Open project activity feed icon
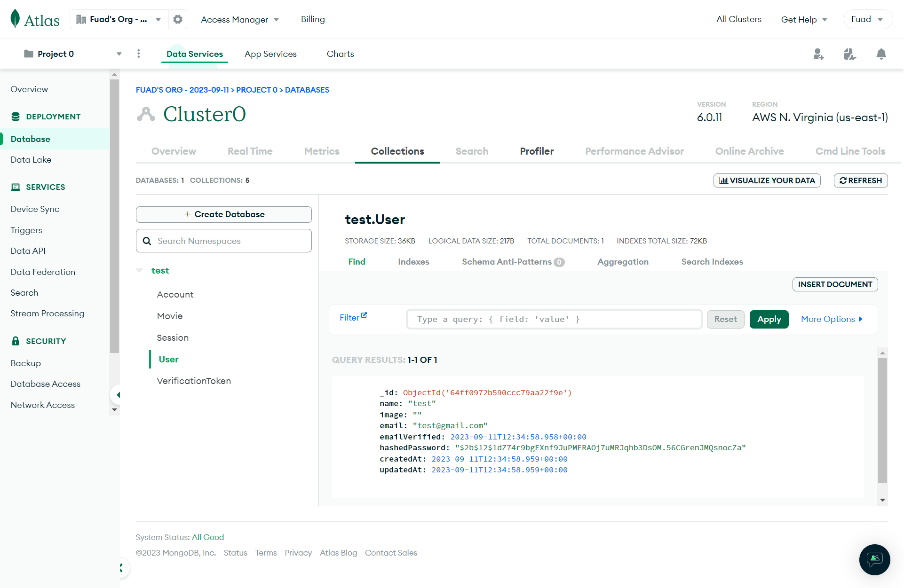Viewport: 904px width, 588px height. coord(850,54)
